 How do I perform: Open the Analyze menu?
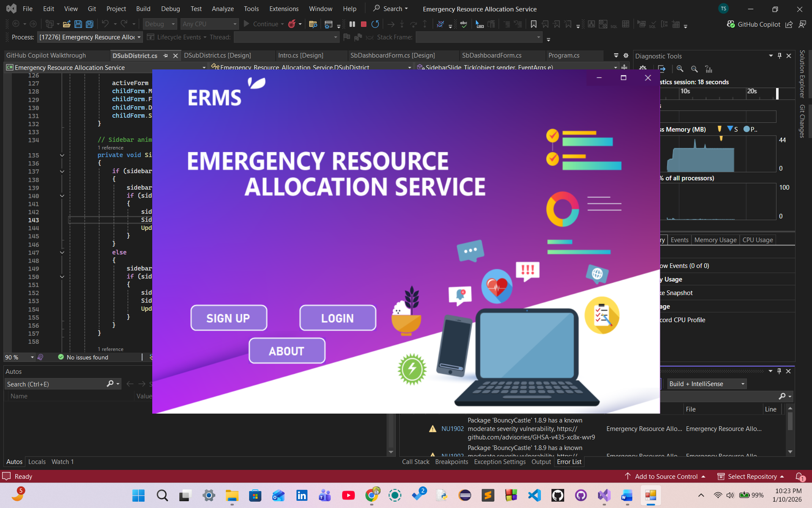pos(222,8)
